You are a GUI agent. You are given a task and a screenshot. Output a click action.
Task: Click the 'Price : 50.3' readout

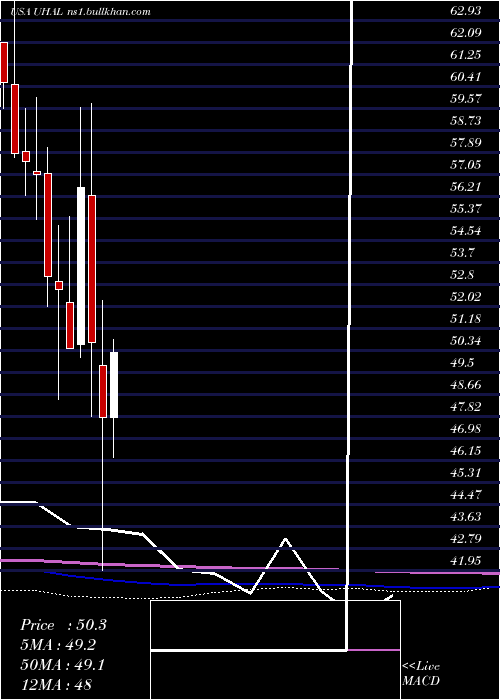63,625
